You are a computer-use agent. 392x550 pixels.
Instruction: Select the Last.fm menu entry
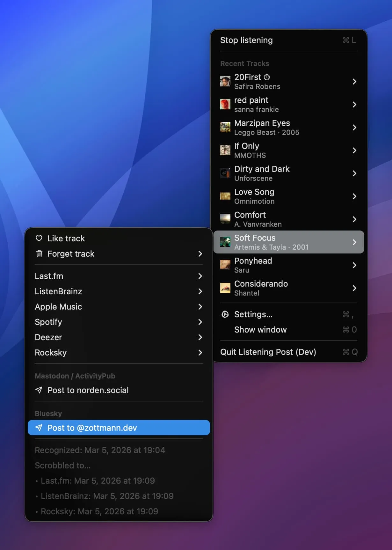(119, 276)
